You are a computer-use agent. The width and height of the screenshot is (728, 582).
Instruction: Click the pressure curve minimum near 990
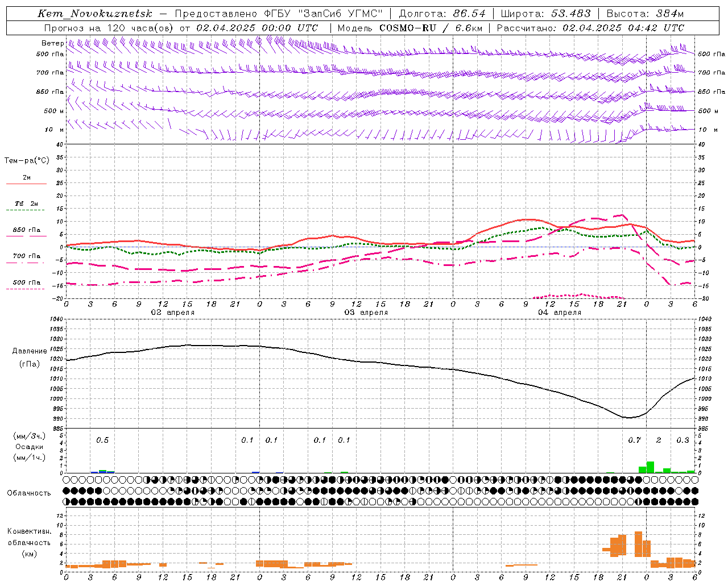(x=630, y=418)
